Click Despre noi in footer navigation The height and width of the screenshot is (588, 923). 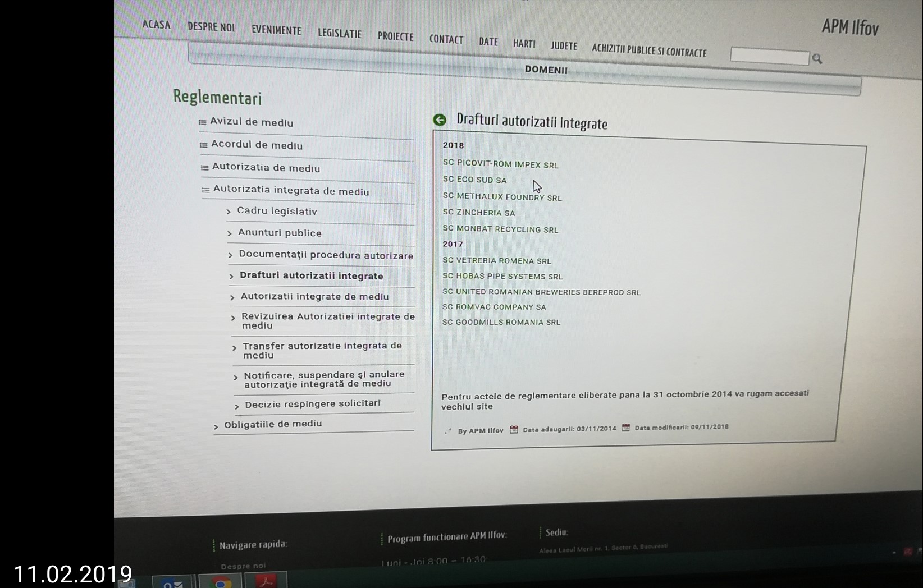(243, 566)
